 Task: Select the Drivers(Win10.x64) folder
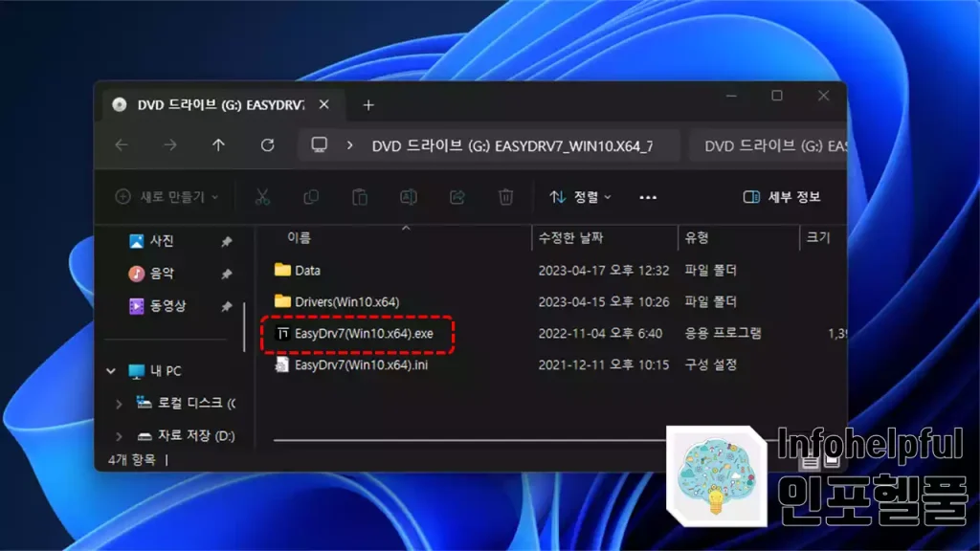(x=346, y=301)
